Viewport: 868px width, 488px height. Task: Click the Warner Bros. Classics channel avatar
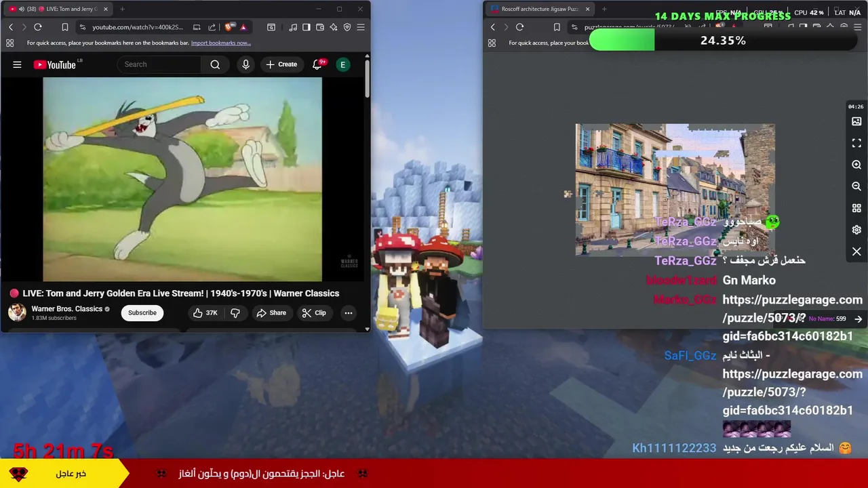[x=17, y=312]
